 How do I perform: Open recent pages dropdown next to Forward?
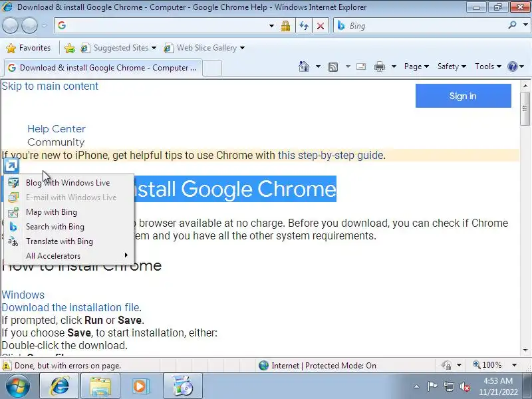pos(45,25)
